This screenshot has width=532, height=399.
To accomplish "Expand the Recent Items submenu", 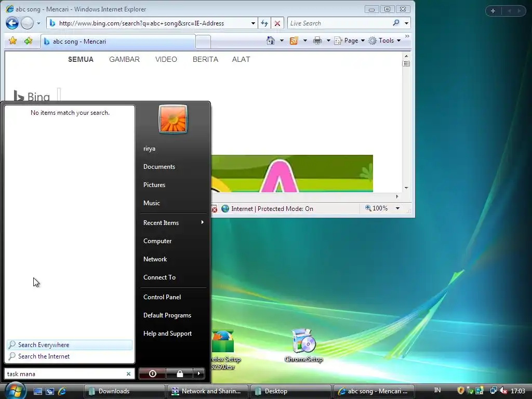I will click(x=173, y=222).
